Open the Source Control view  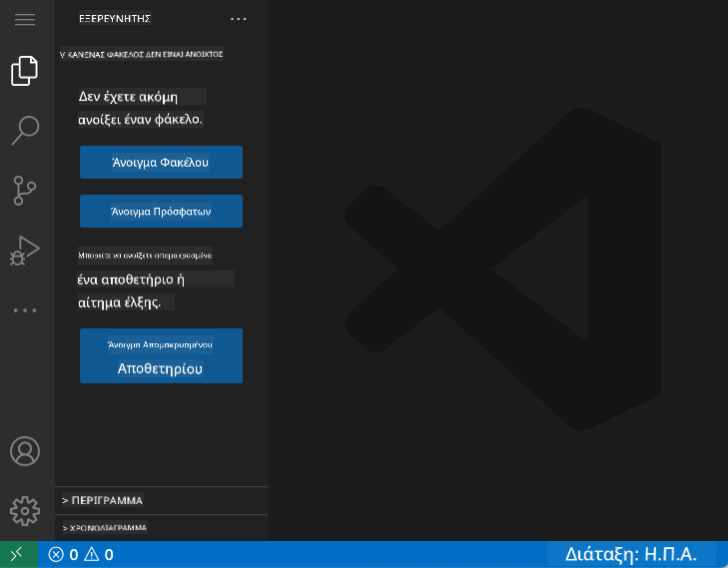pyautogui.click(x=25, y=190)
